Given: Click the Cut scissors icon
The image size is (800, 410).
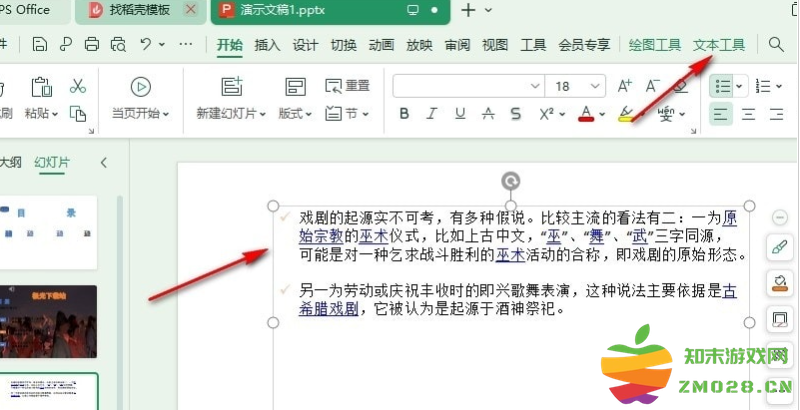Looking at the screenshot, I should 78,86.
